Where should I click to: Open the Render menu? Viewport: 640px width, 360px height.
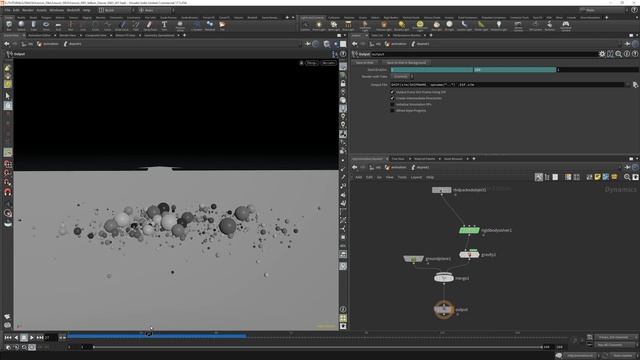pyautogui.click(x=28, y=10)
